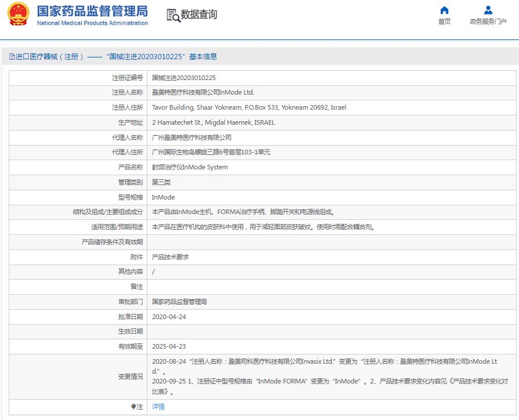
Task: Go to 首页 via its text label
Action: (x=444, y=21)
